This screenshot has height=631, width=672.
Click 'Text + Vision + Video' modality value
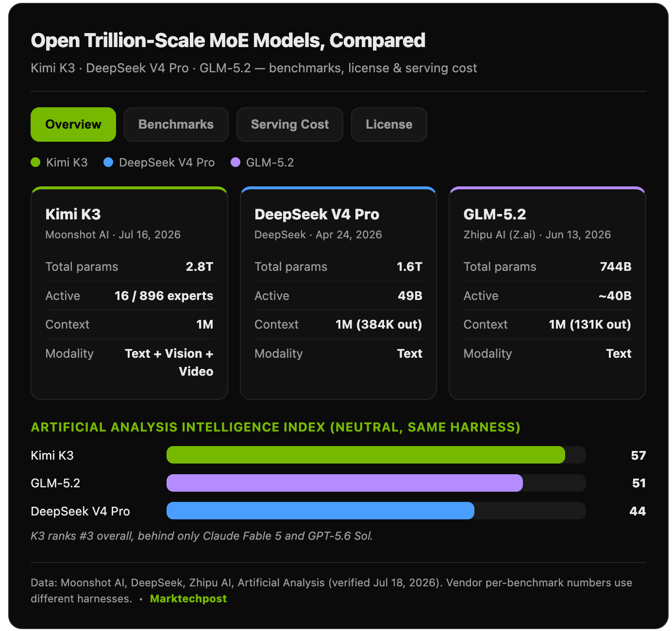click(169, 362)
